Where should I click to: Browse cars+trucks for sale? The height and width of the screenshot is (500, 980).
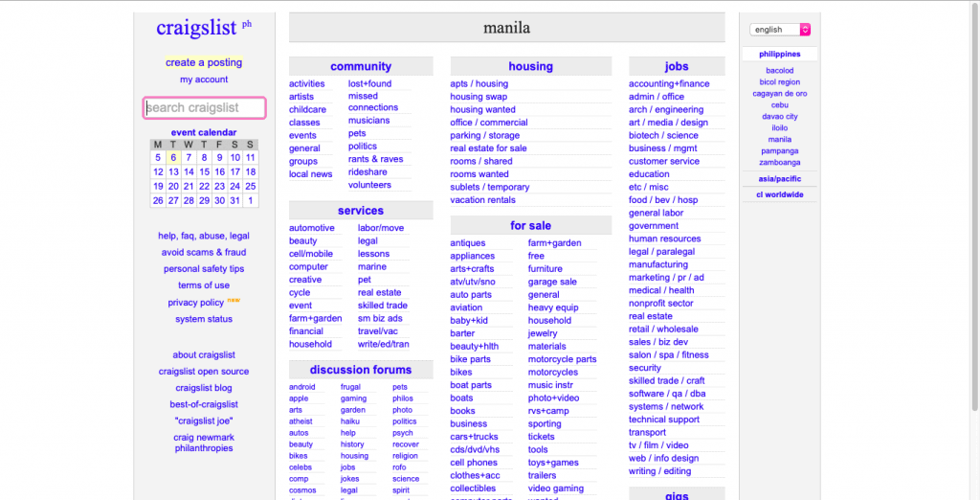tap(474, 437)
